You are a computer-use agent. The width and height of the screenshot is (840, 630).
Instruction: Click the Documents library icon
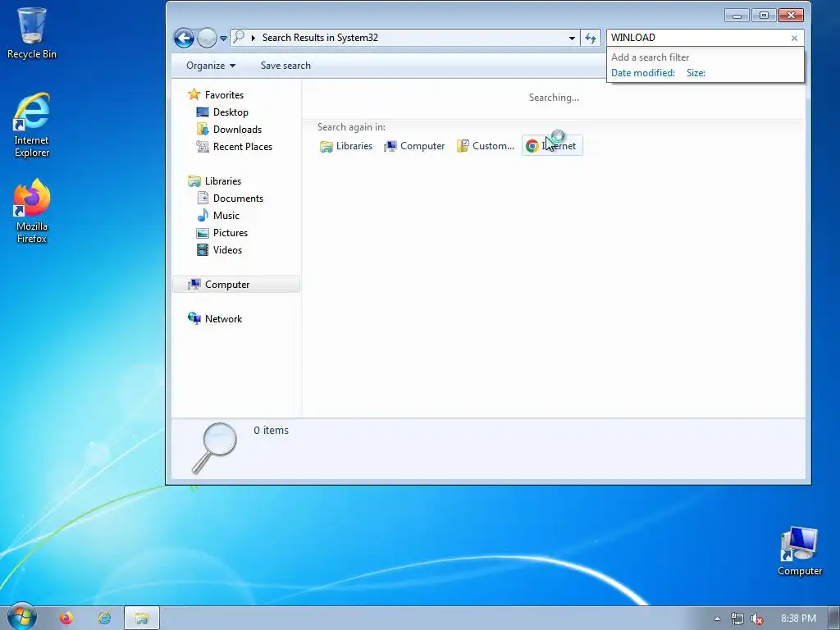pyautogui.click(x=203, y=199)
